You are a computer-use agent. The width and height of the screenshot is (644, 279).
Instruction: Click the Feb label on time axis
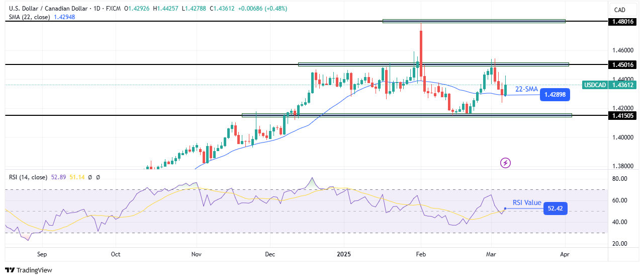(420, 254)
